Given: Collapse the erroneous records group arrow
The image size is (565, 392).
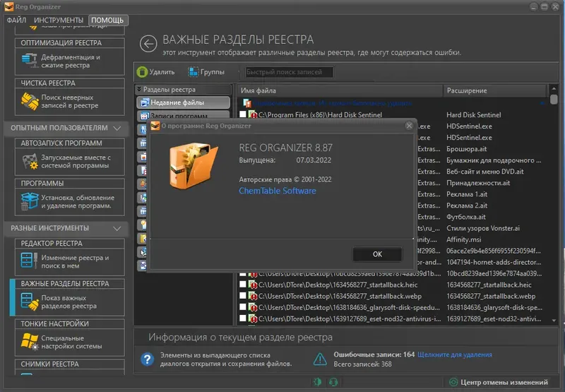Looking at the screenshot, I should 542,103.
